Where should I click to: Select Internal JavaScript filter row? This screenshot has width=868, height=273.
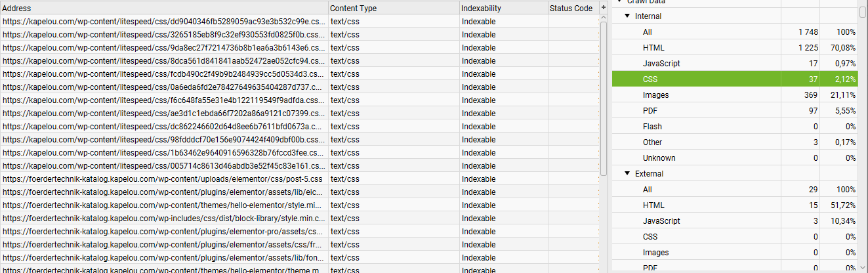pos(735,63)
